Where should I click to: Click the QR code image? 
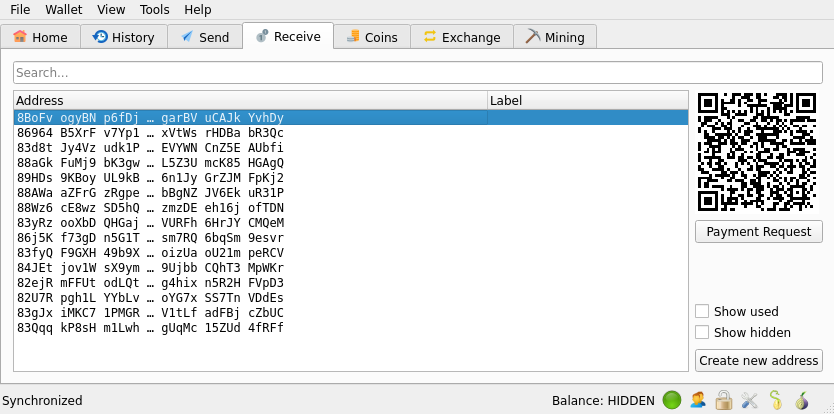pyautogui.click(x=758, y=152)
